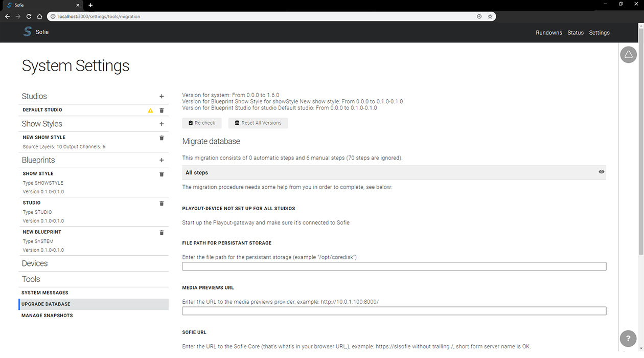Toggle All steps visibility eye icon

602,172
